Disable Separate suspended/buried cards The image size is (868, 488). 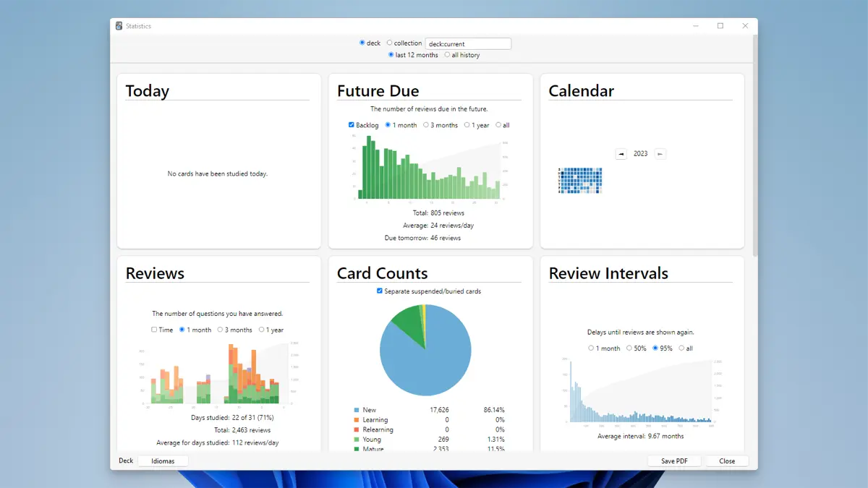[x=380, y=291]
